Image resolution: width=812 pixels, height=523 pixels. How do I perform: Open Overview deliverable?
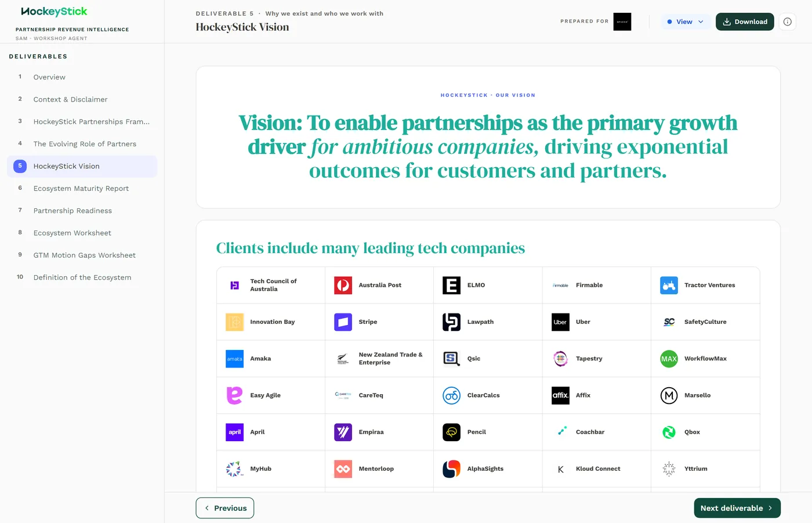[82, 77]
